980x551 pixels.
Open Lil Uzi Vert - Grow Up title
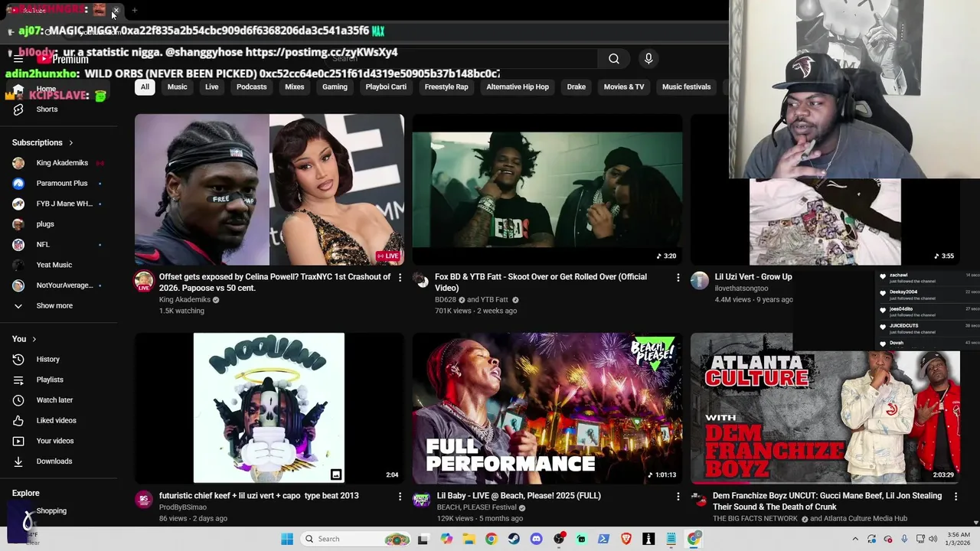(x=753, y=277)
